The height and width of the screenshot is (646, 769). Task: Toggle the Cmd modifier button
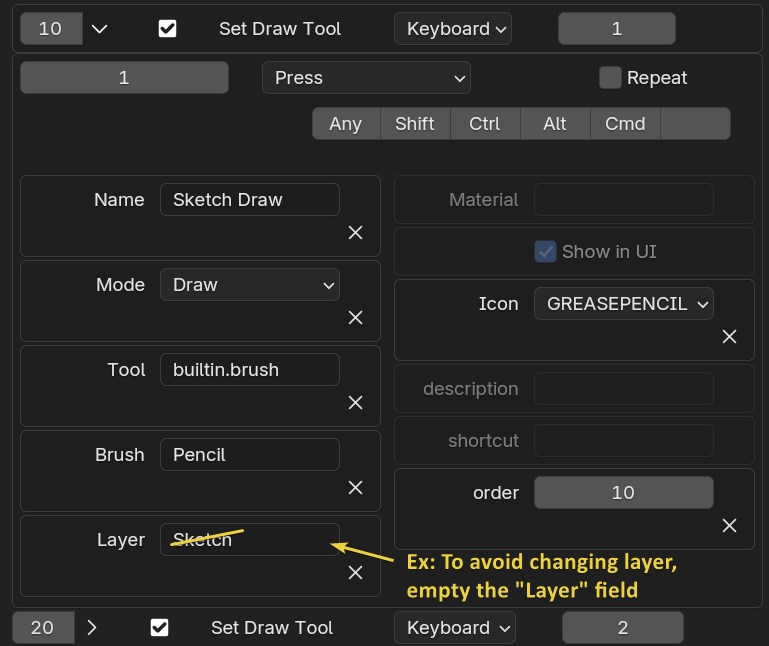click(625, 124)
